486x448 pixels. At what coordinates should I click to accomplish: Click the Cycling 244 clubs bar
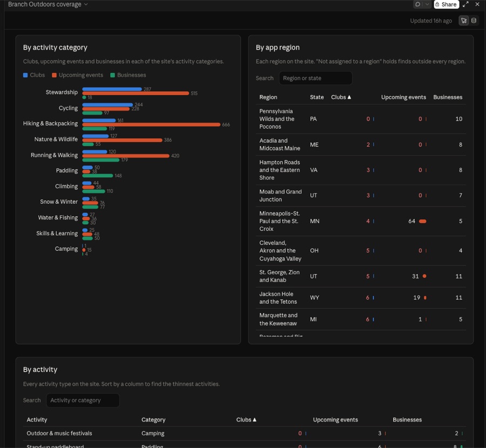[x=107, y=104]
